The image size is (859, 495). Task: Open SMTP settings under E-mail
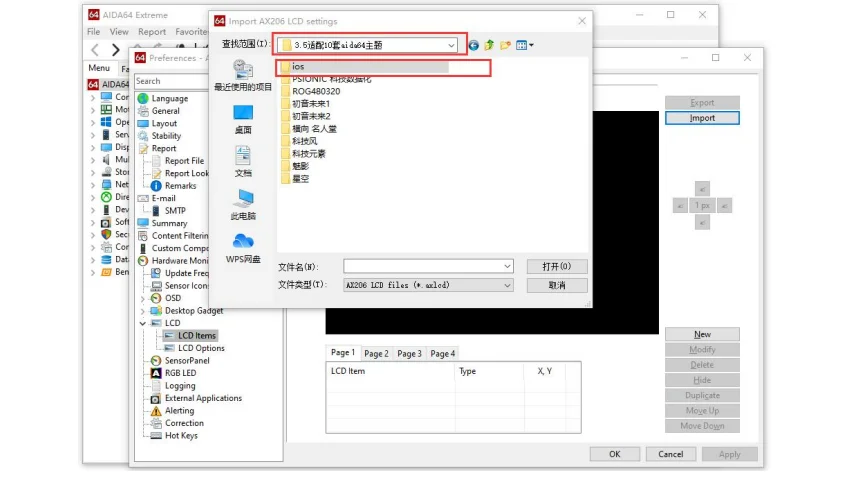pyautogui.click(x=175, y=210)
